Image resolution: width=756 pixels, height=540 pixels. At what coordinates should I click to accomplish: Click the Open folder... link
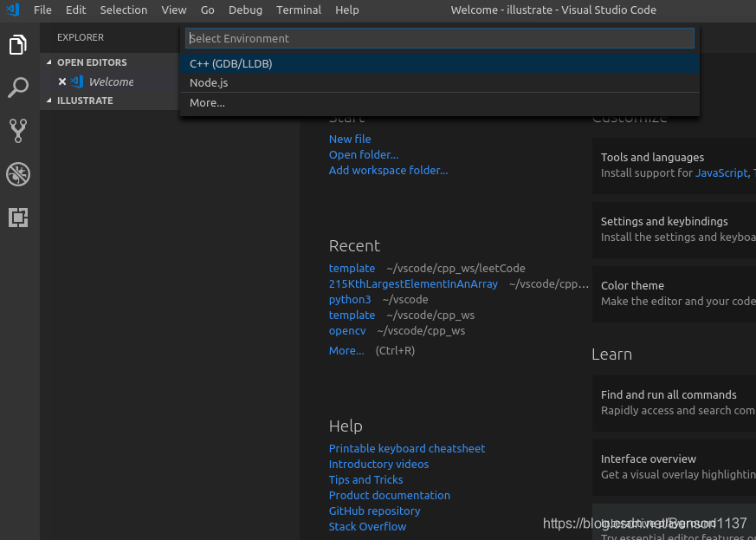(x=364, y=155)
